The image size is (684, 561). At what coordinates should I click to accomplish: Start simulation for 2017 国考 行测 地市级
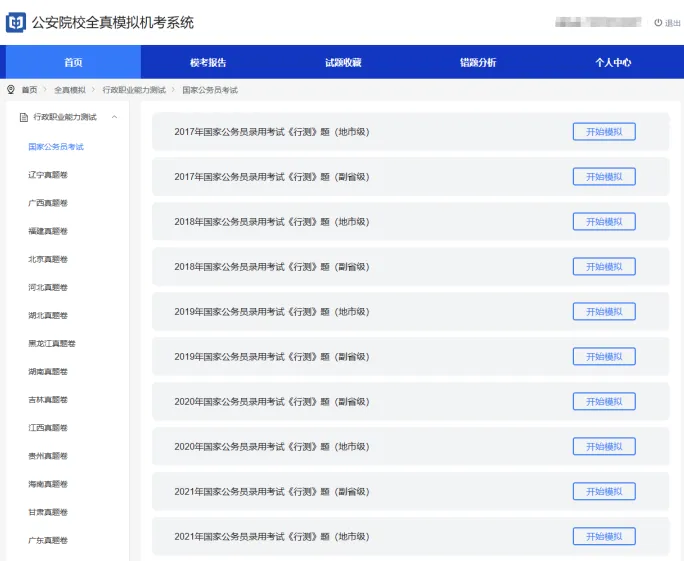[x=604, y=132]
